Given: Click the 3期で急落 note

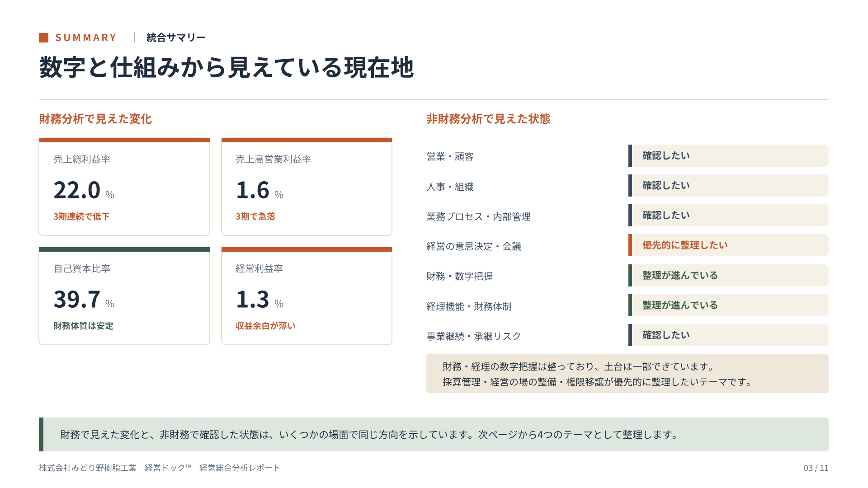Looking at the screenshot, I should (255, 216).
